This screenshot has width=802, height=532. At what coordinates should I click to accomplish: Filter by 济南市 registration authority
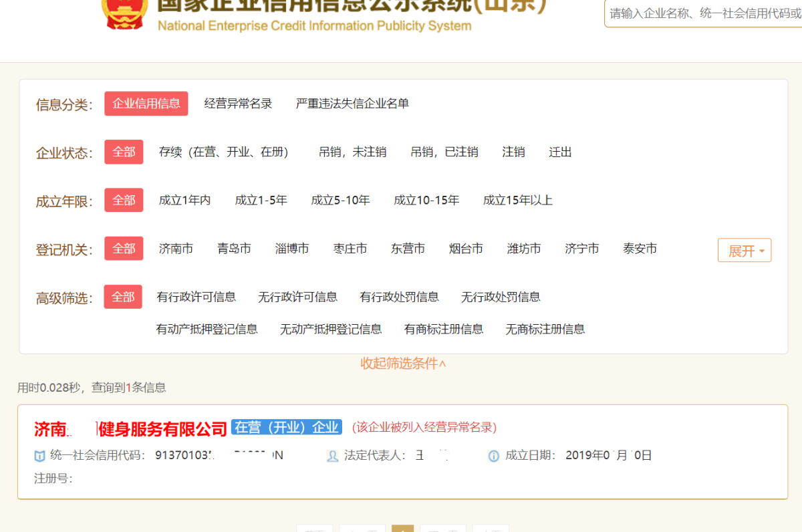(x=176, y=249)
